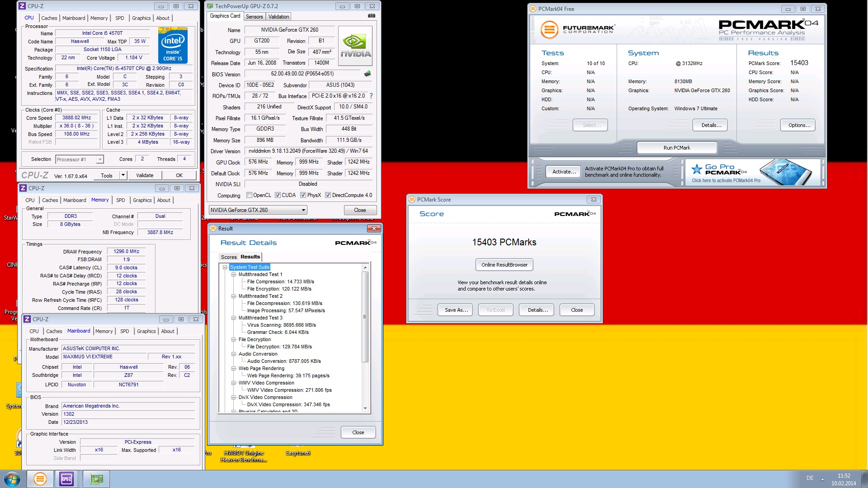This screenshot has height=488, width=868.
Task: Collapse the Audio Conversion tree node
Action: (234, 354)
